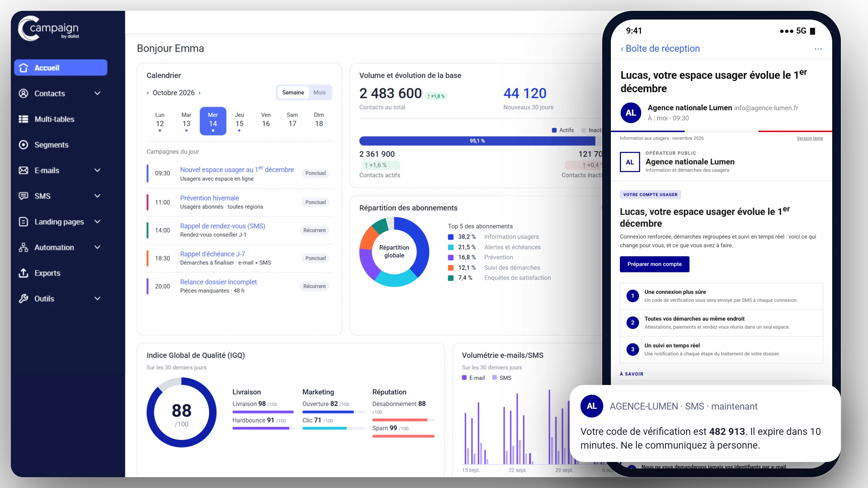Toggle the Actifs legend item
This screenshot has width=868, height=488.
563,130
